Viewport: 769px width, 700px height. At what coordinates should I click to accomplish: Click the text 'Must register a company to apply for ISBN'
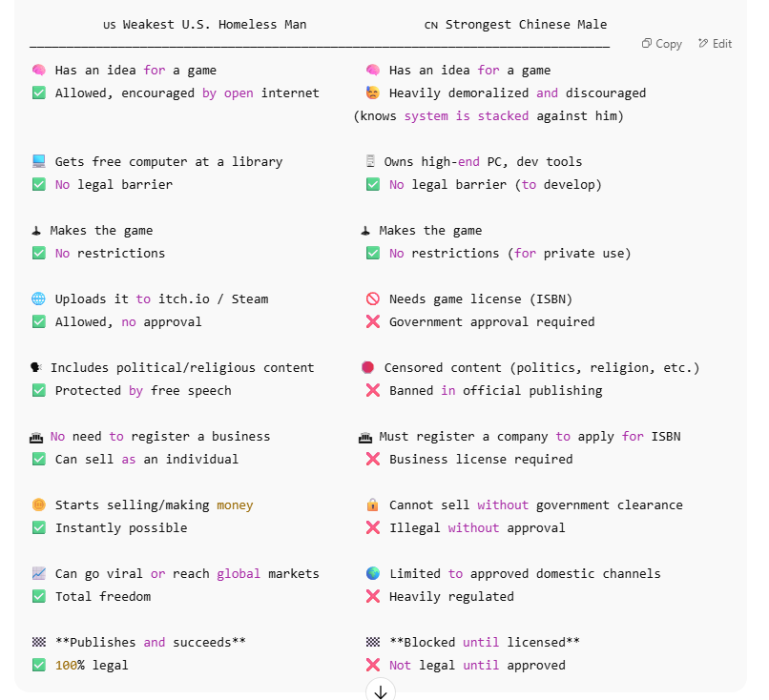click(530, 436)
